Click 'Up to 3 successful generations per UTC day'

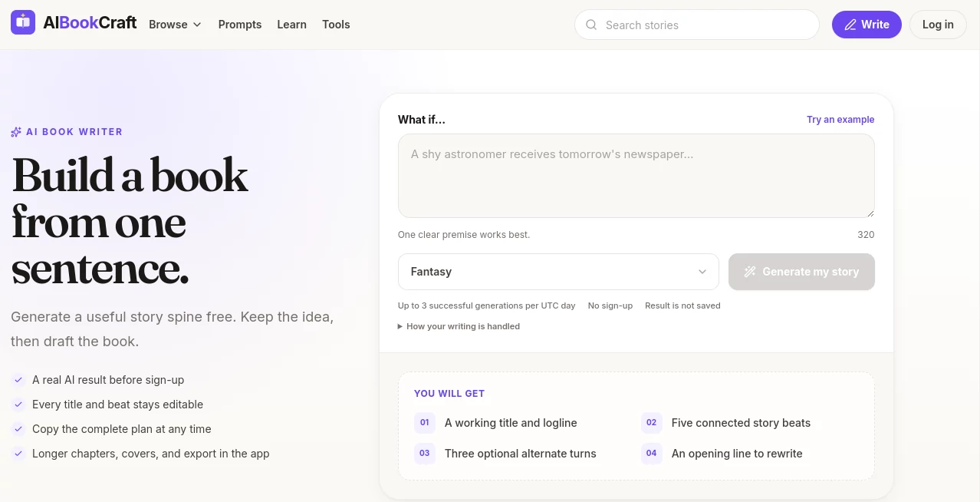pos(486,305)
